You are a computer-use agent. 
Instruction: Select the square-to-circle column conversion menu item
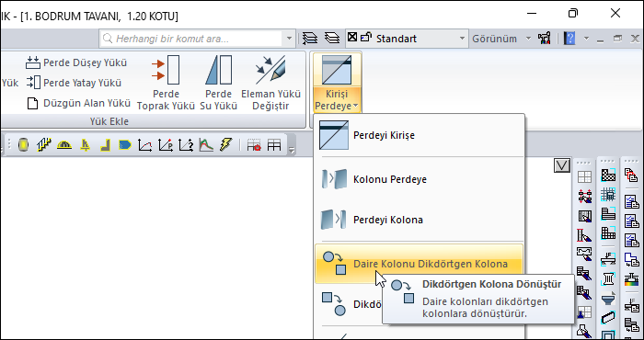point(349,304)
